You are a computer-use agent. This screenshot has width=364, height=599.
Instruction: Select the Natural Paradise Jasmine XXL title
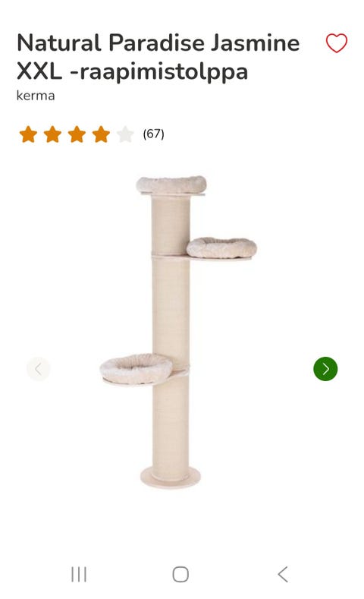[x=158, y=57]
